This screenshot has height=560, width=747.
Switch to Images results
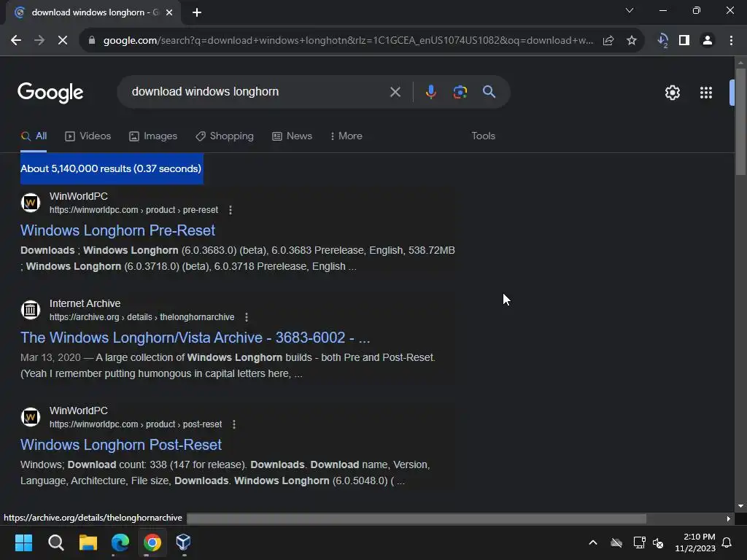click(x=153, y=136)
